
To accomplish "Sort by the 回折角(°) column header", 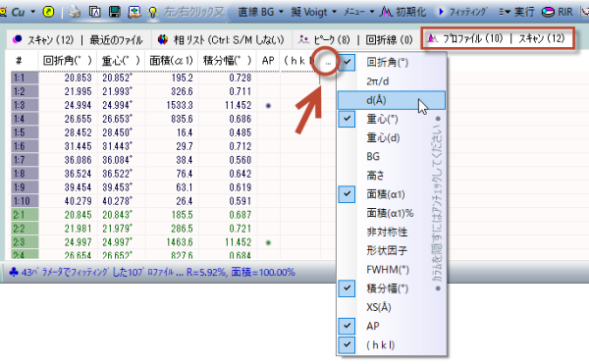I will click(67, 61).
